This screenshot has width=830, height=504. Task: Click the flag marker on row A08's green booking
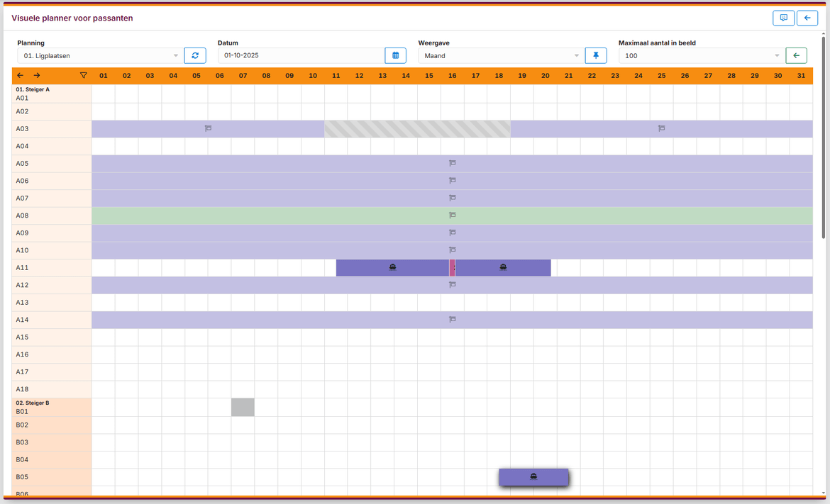pyautogui.click(x=452, y=215)
